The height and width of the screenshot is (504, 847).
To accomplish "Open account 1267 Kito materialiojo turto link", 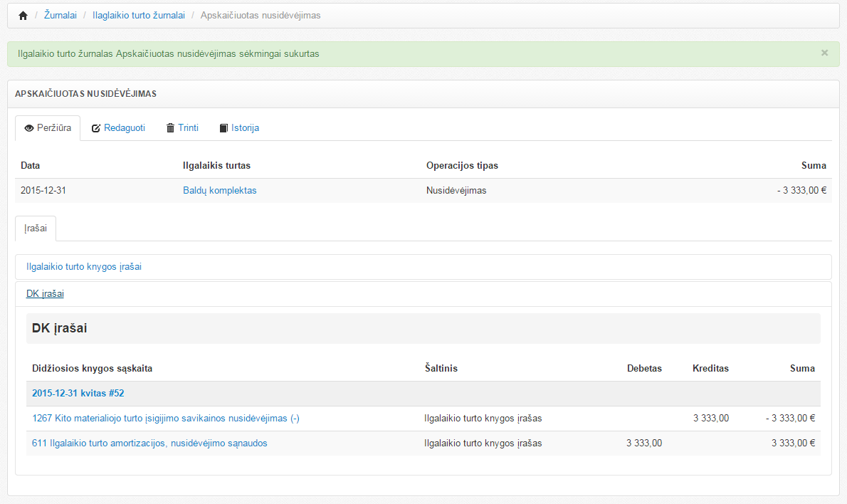I will [166, 419].
